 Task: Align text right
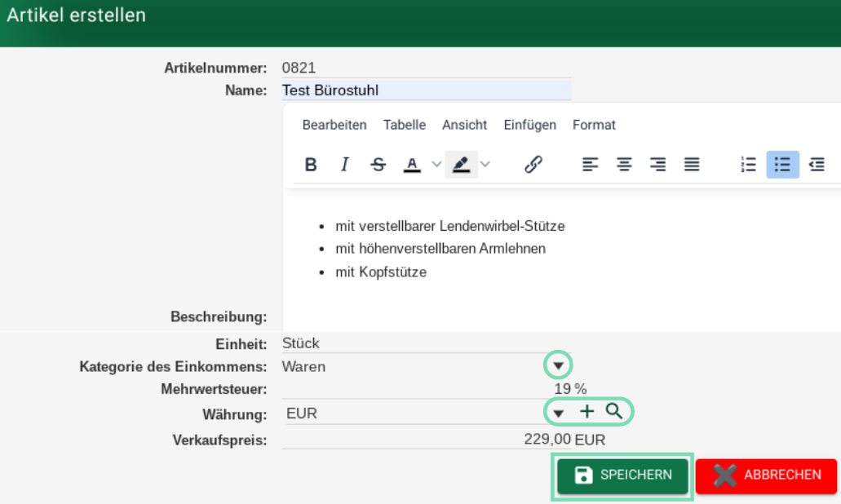click(x=657, y=165)
